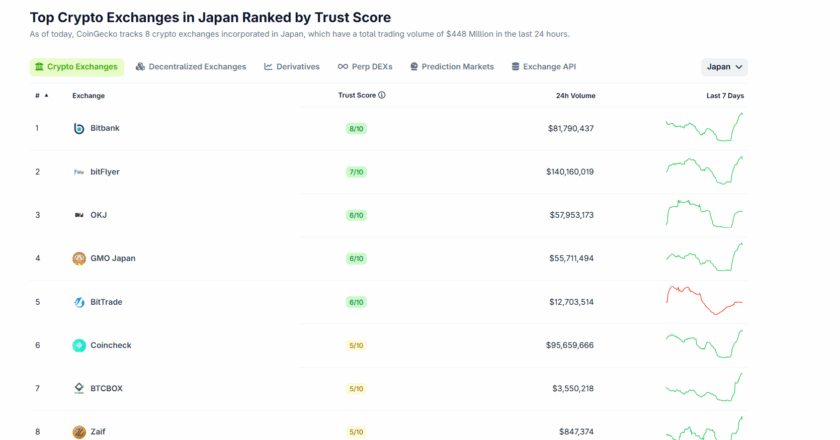Click the Bitbank exchange logo icon
840x440 pixels.
click(x=79, y=129)
